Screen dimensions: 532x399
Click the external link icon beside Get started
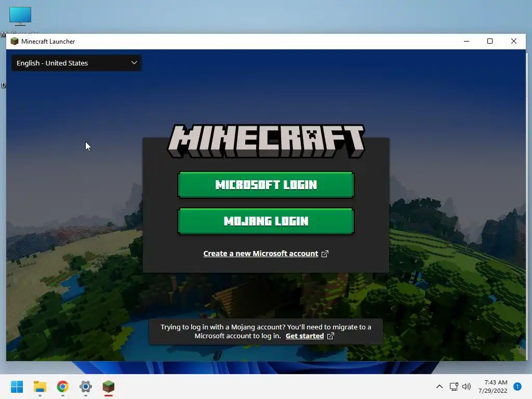point(330,336)
